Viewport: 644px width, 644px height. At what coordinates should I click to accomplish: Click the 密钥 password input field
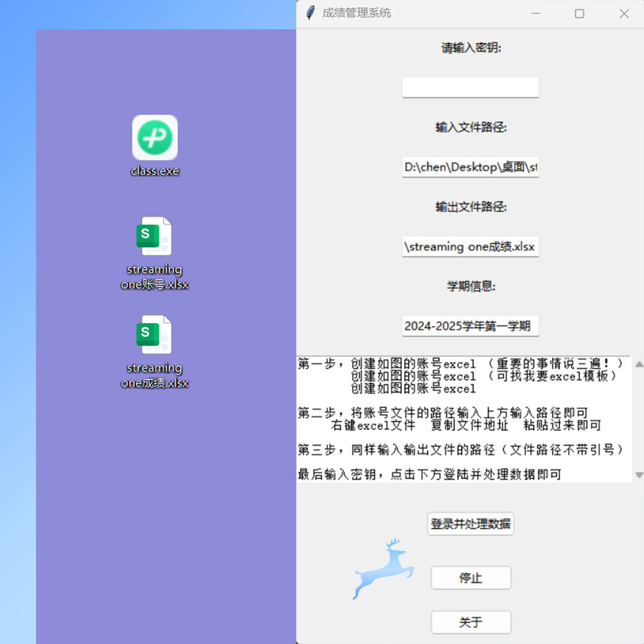pos(470,87)
